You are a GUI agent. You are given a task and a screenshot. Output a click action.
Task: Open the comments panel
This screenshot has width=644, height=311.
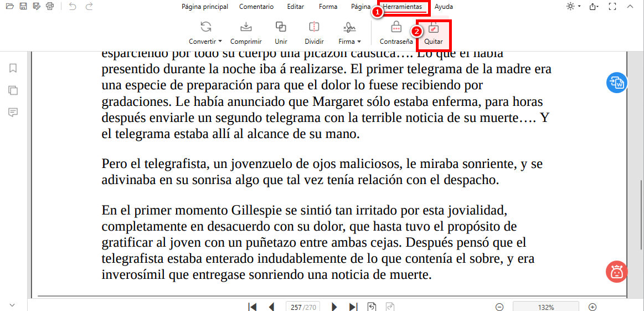click(x=13, y=112)
